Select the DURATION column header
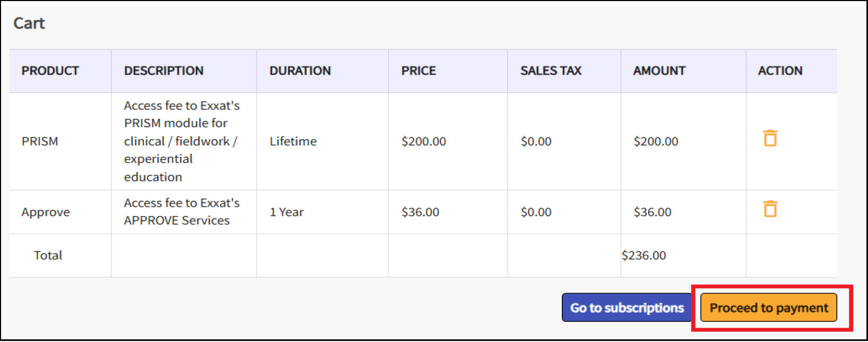Viewport: 868px width, 342px height. [x=300, y=71]
